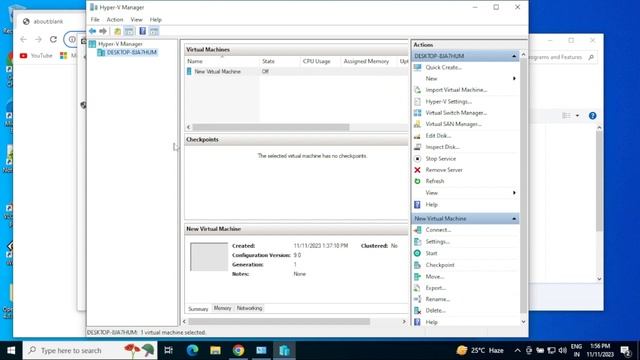Click the Connect action for the VM
Screen dimensions: 640x360
[438, 230]
